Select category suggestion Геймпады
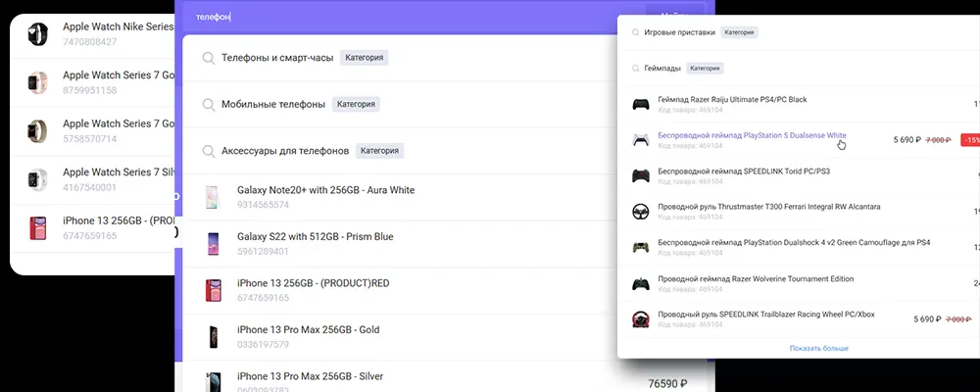 pos(662,69)
